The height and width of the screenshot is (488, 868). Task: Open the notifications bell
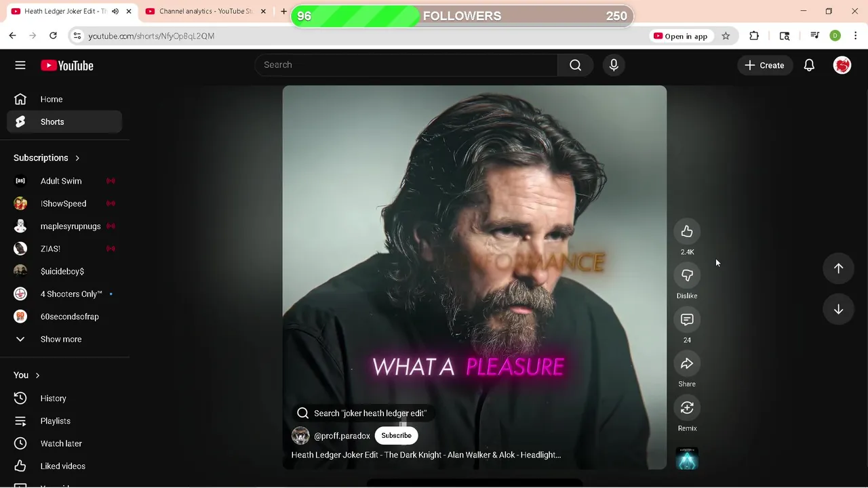pos(809,65)
